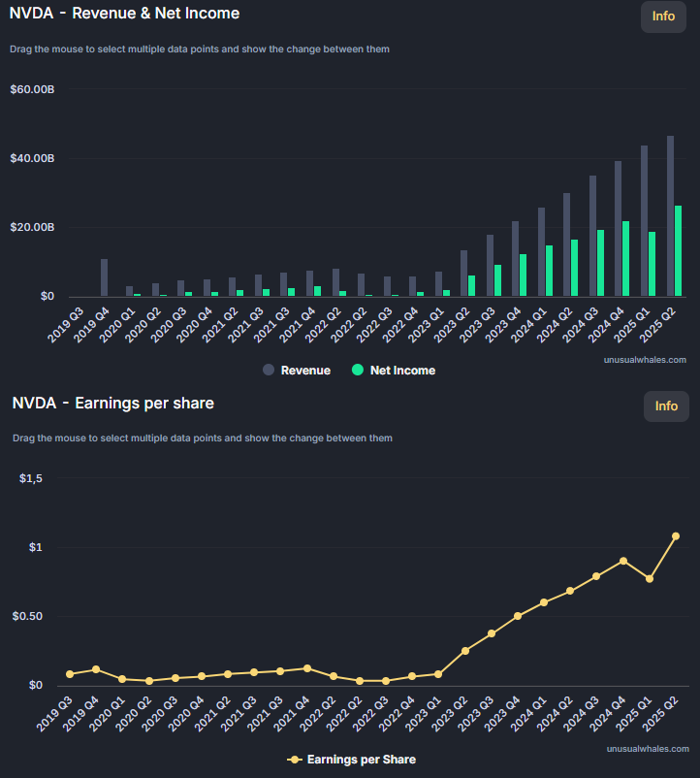Open unusualwhales.com link under EPS chart
Image resolution: width=700 pixels, height=778 pixels.
click(648, 750)
